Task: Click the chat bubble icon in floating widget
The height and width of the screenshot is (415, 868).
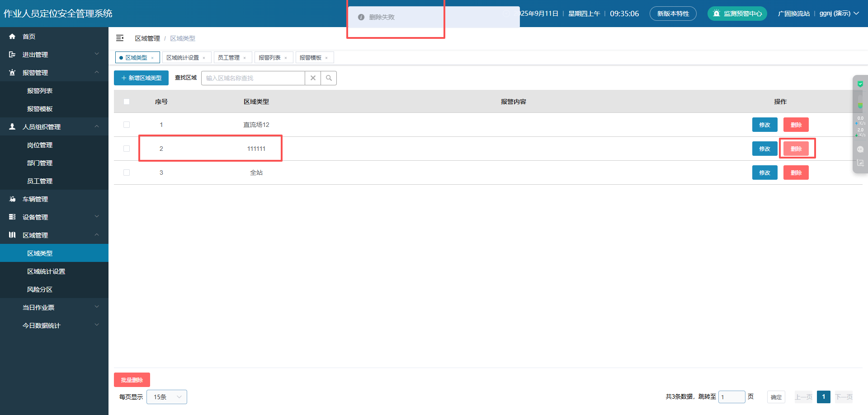Action: pyautogui.click(x=860, y=149)
